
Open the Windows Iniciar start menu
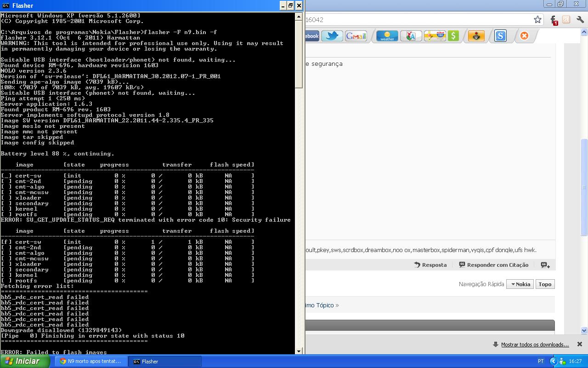pos(25,361)
